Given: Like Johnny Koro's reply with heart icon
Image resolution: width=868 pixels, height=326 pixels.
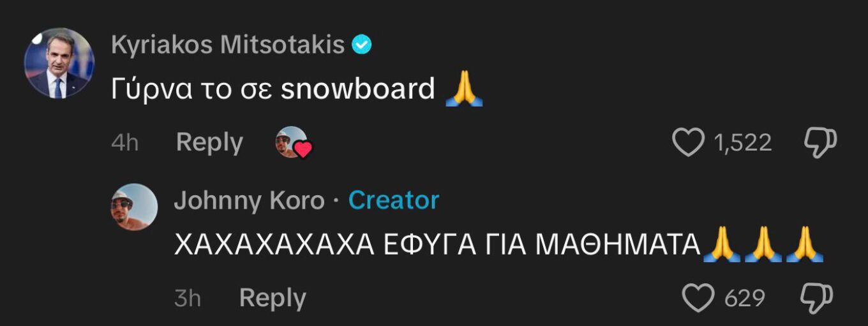Looking at the screenshot, I should point(698,297).
